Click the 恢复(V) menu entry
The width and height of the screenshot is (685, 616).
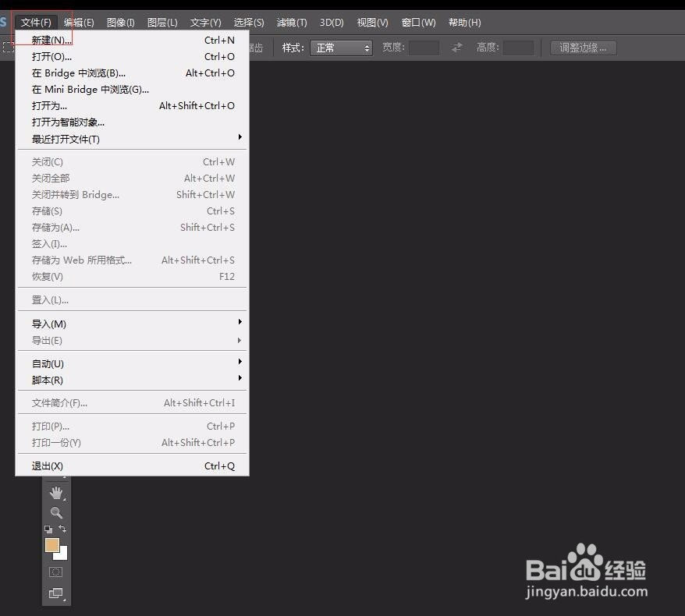pos(133,276)
